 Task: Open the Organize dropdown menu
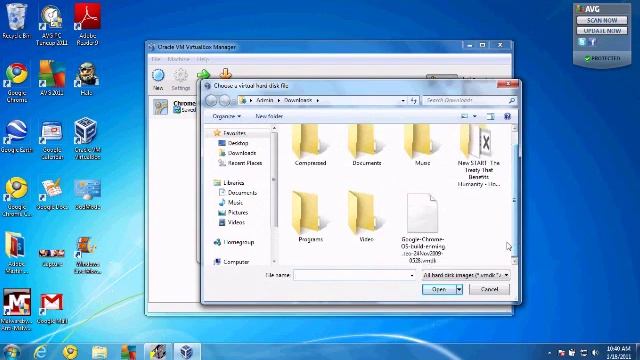[x=227, y=116]
